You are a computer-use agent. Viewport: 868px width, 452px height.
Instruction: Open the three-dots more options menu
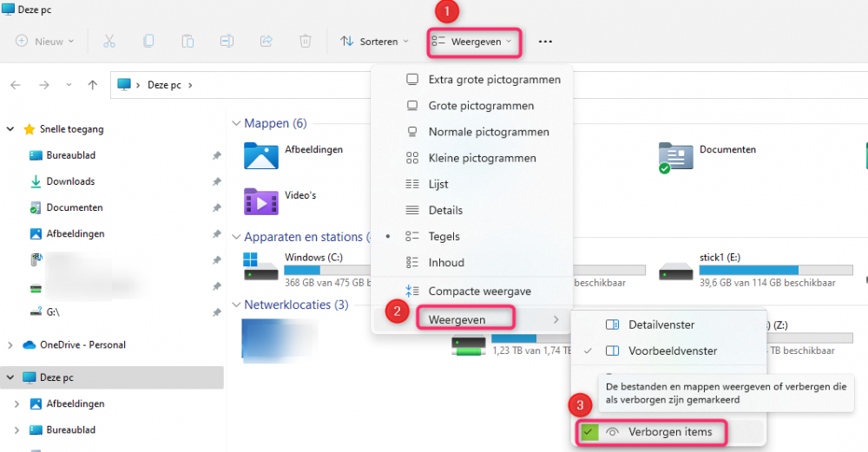(x=545, y=42)
